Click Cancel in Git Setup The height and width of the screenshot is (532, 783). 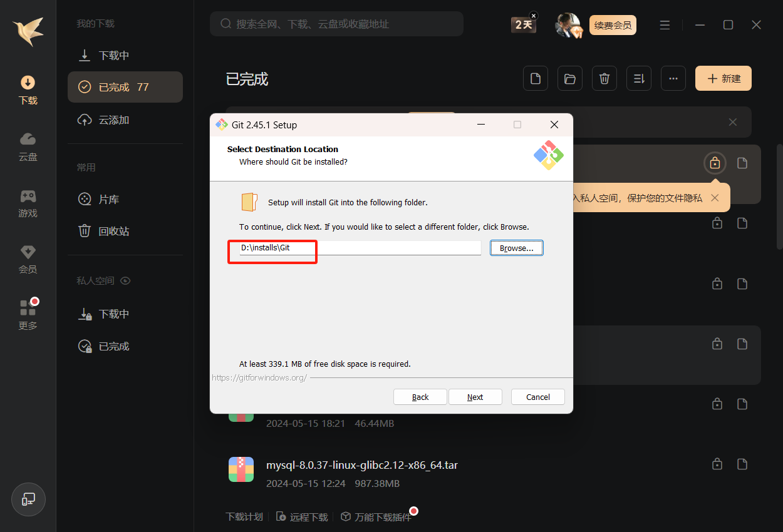pos(538,397)
